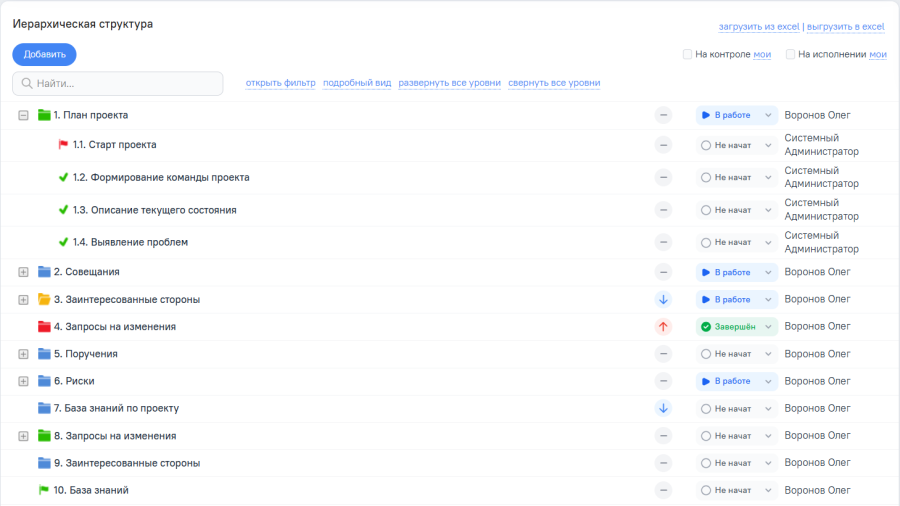
Task: Click green checkmark of Выявление проблем
Action: pyautogui.click(x=63, y=242)
